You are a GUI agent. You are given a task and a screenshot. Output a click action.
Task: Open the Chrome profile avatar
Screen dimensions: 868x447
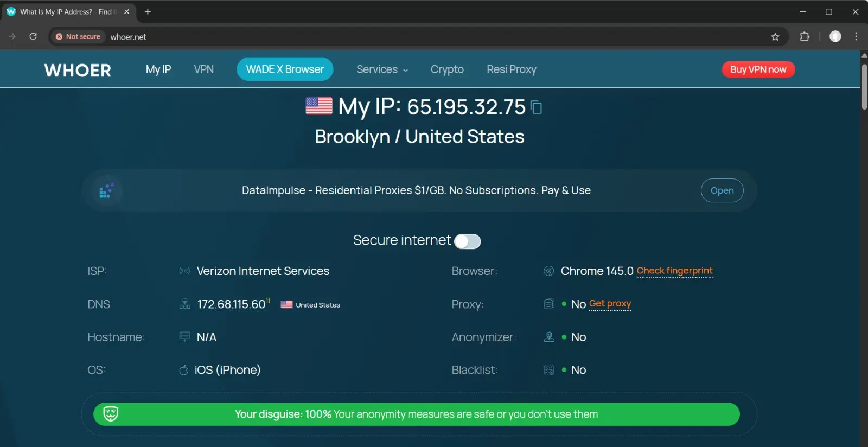[x=835, y=36]
